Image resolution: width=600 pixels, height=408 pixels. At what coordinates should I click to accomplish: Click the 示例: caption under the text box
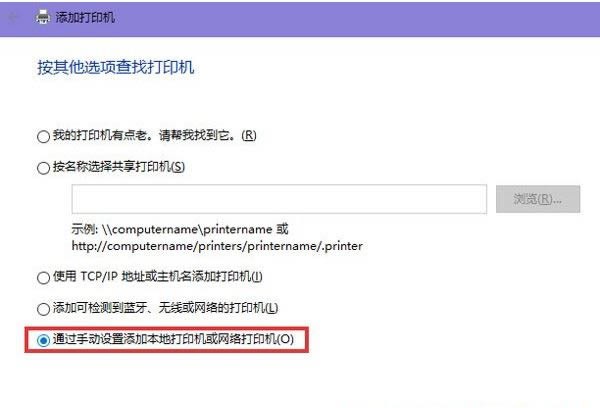85,229
